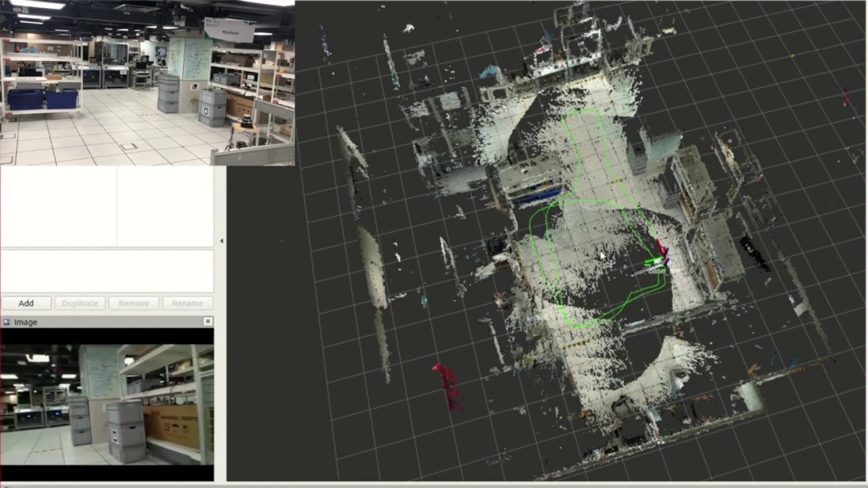Viewport: 868px width, 488px height.
Task: Click the lab camera feed above the Displays panel
Action: (x=147, y=83)
